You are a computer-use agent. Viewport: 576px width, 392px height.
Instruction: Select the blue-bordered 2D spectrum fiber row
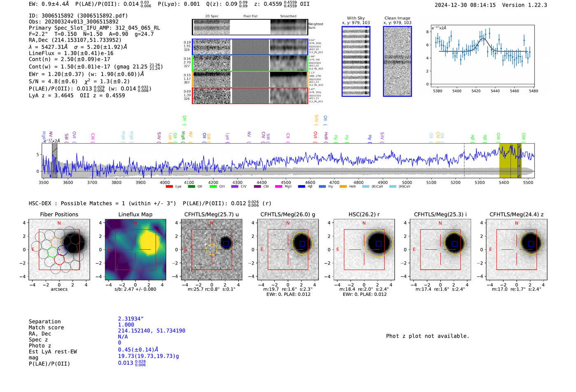(x=250, y=47)
